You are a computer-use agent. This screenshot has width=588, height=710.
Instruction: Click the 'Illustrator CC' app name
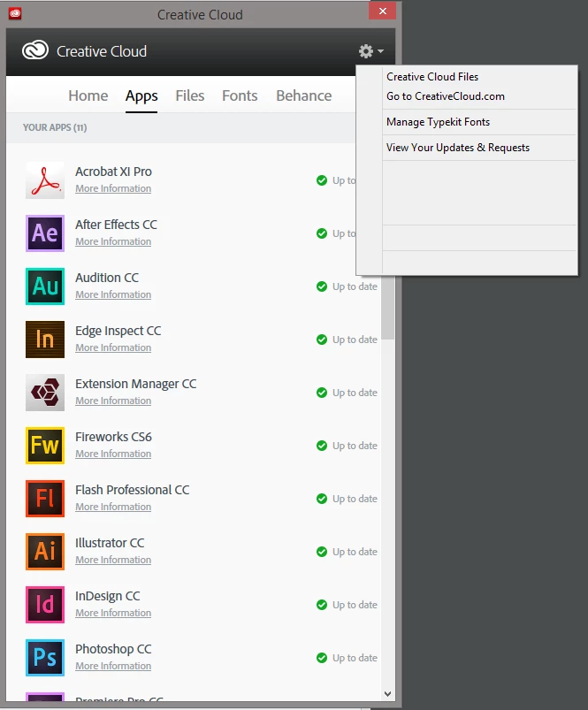110,543
